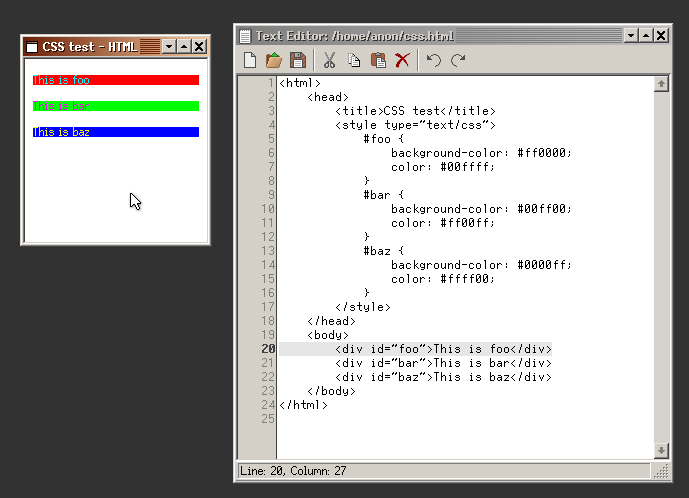
Task: Click the 'CSS test - HTML' title bar text
Action: click(90, 47)
